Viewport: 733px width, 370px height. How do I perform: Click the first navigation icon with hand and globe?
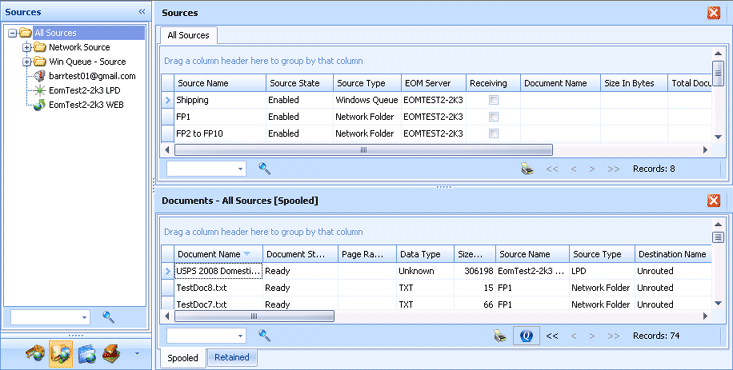tap(35, 354)
